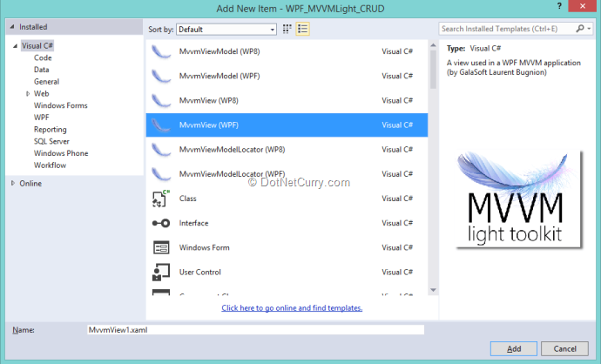Screen dimensions: 601x364
Task: Select the Web category
Action: 42,93
